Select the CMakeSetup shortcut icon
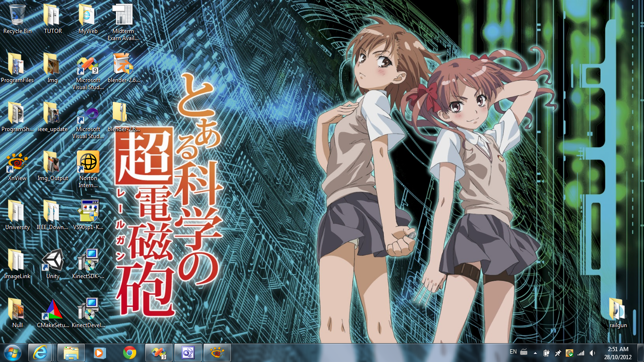The image size is (644, 362). tap(52, 313)
